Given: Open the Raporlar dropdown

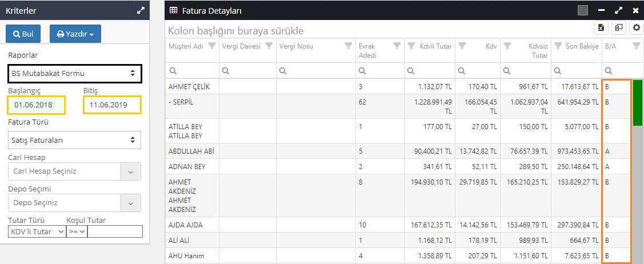Looking at the screenshot, I should pos(74,73).
